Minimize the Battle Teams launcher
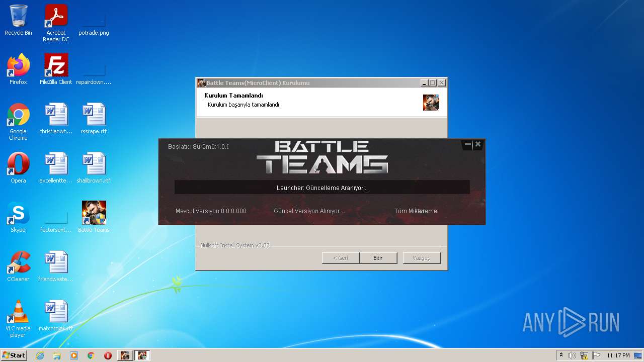644x362 pixels. 468,144
